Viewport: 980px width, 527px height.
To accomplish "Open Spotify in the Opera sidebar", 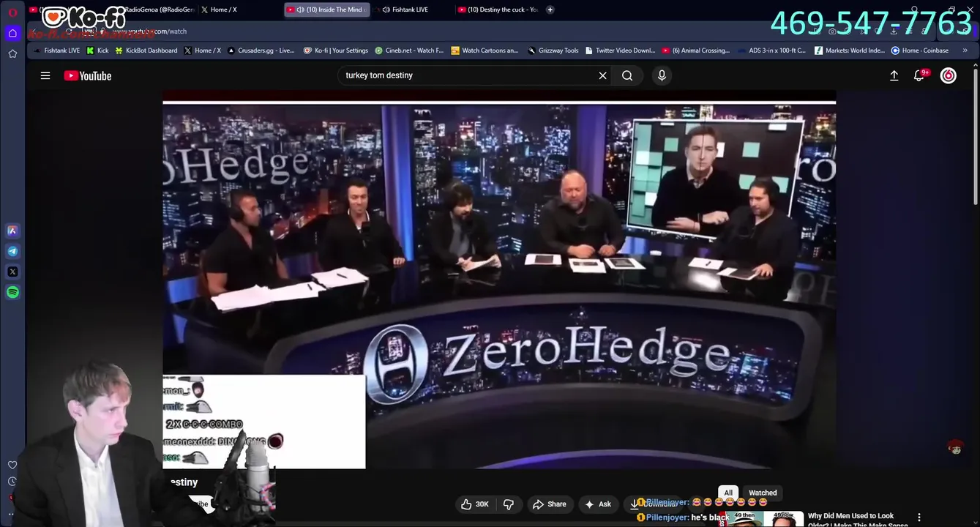I will (x=12, y=292).
